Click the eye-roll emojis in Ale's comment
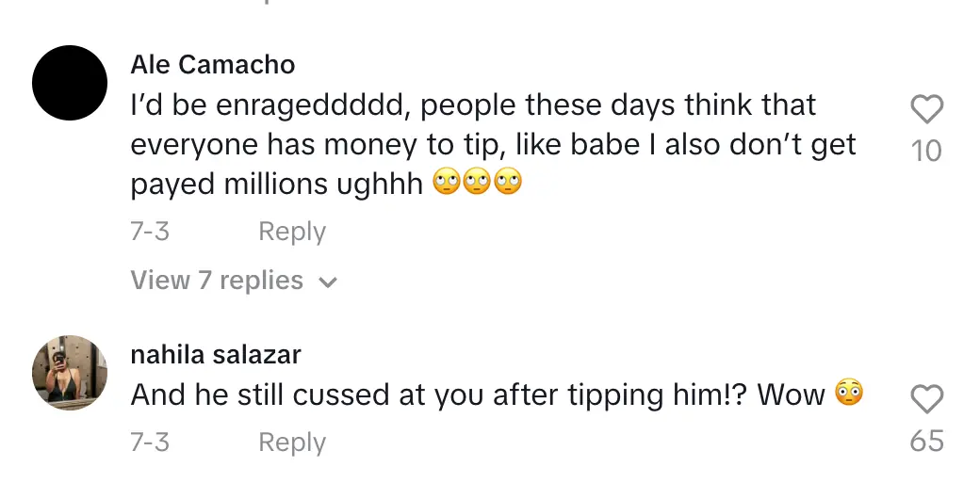This screenshot has height=499, width=980. [x=477, y=184]
